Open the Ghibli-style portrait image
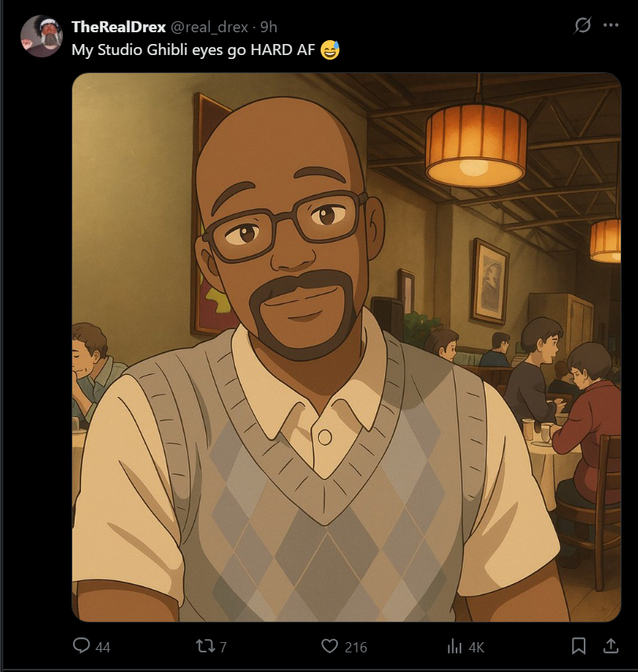This screenshot has height=672, width=638. point(346,347)
